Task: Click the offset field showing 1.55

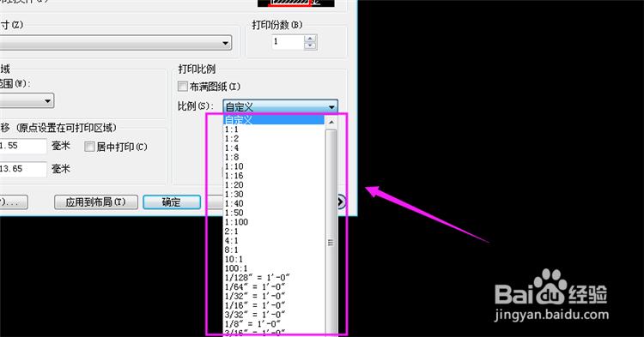Action: click(23, 146)
